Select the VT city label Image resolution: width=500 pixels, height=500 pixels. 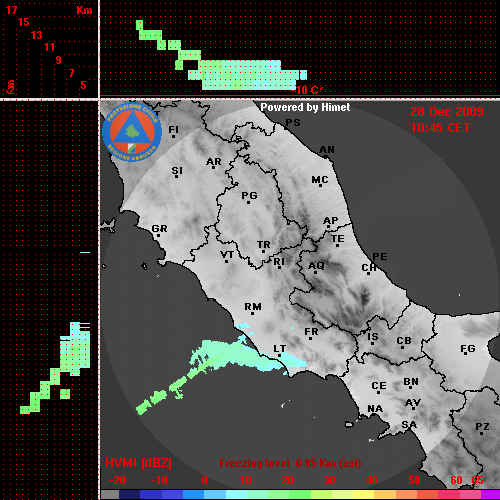227,255
